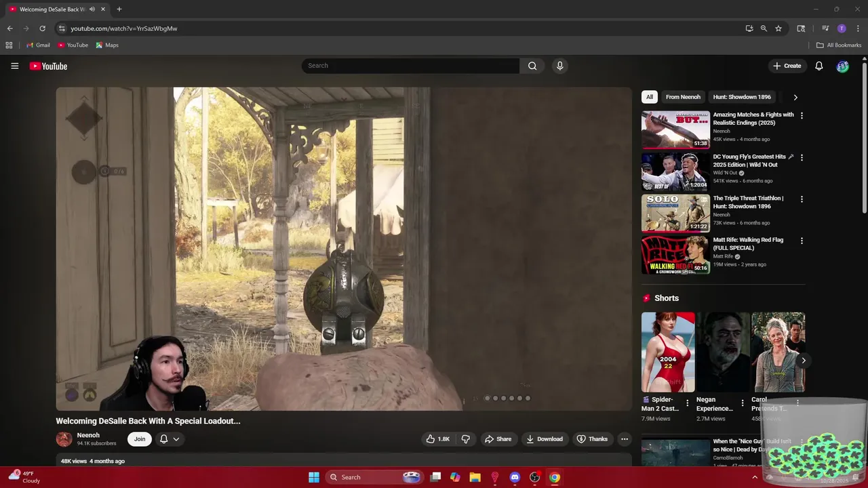Open the zoom indicator in address bar

click(x=764, y=28)
